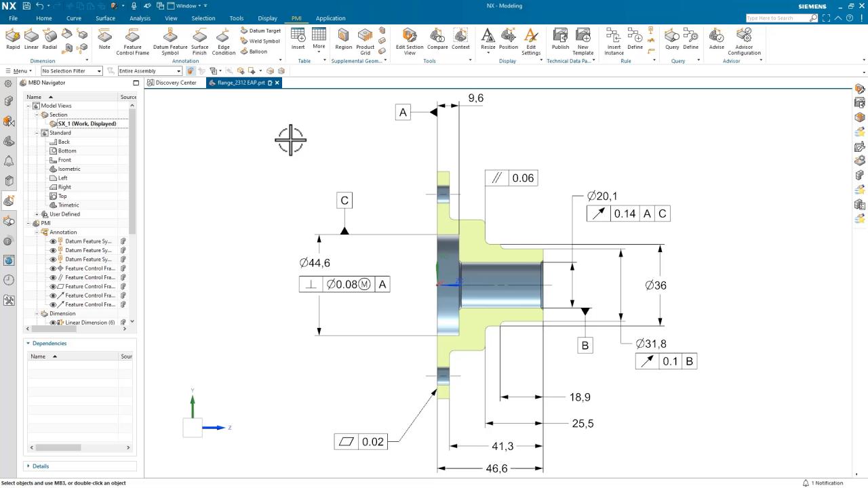Open the No Selection Filter dropdown

(71, 71)
